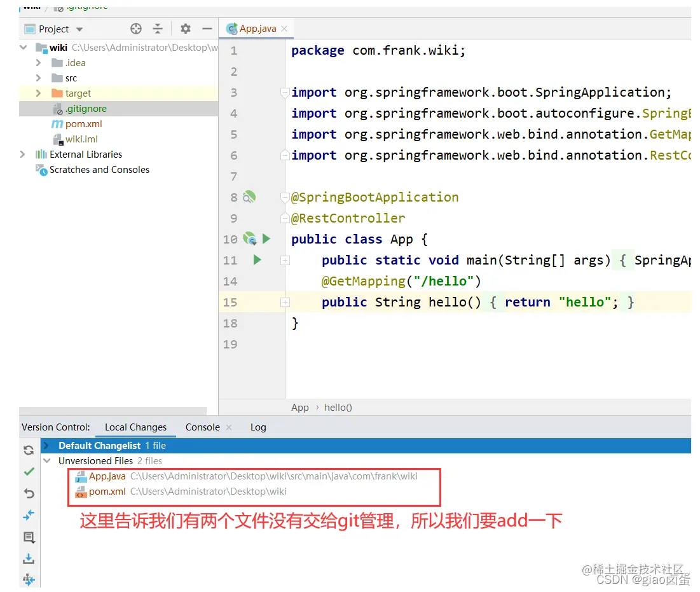The height and width of the screenshot is (592, 700).
Task: Click the locate/scroll-from-source crosshair icon
Action: (135, 29)
